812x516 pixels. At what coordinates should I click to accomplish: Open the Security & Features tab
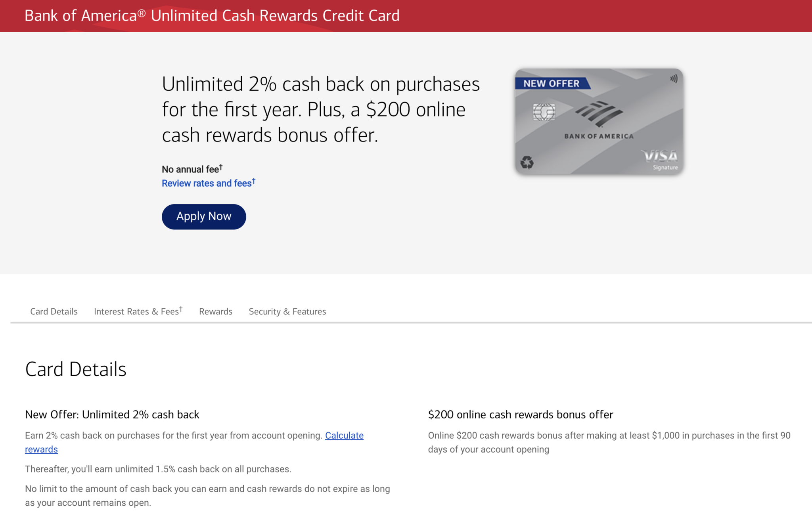[x=287, y=312]
